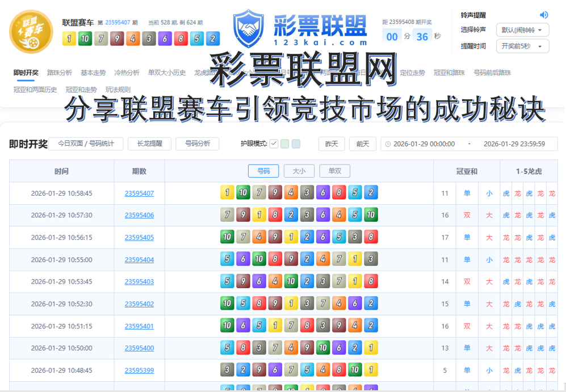Open the 选择铃声 ringtone dropdown
The width and height of the screenshot is (566, 392).
coord(522,29)
